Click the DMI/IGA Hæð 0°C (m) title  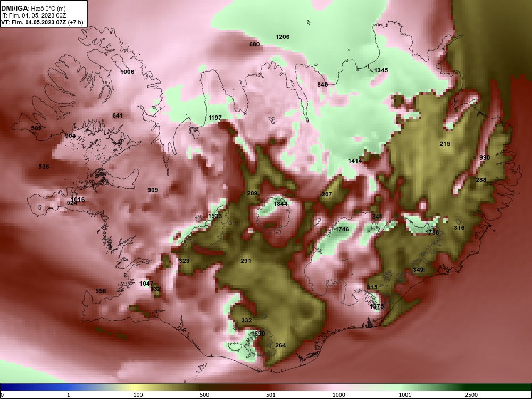[x=33, y=9]
